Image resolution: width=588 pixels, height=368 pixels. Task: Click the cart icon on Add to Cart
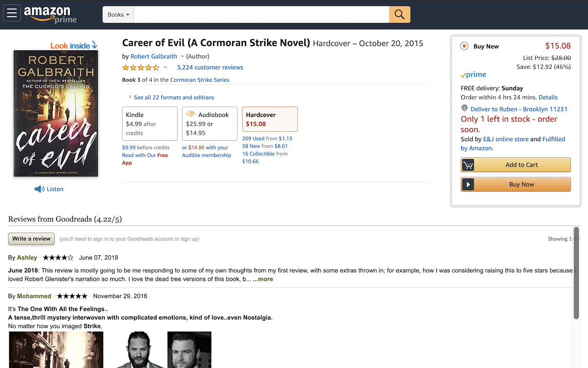click(x=468, y=164)
